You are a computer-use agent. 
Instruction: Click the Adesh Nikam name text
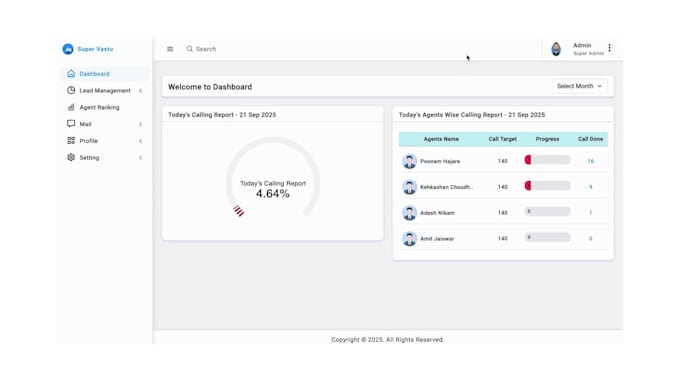tap(437, 213)
